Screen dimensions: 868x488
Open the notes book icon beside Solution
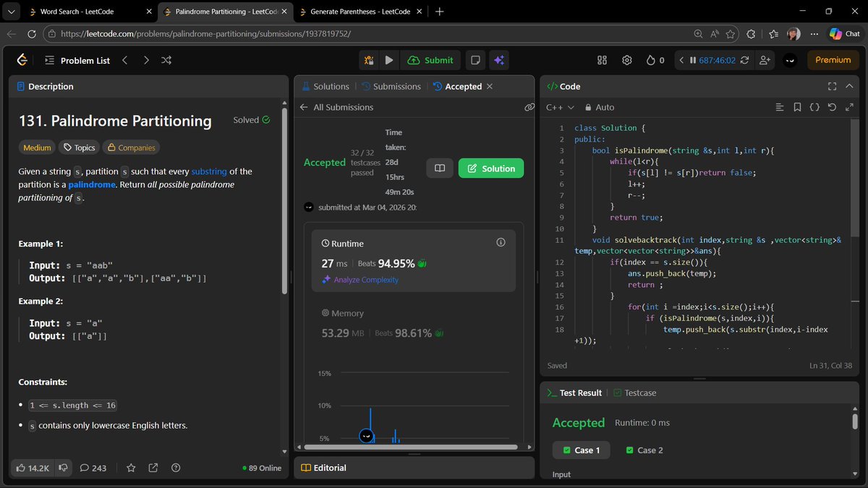[x=439, y=168]
